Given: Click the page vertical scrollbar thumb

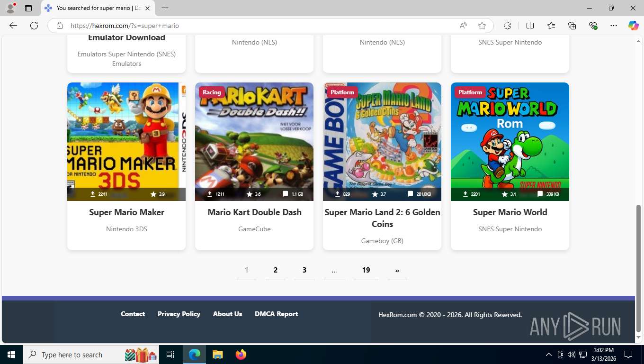Looking at the screenshot, I should pyautogui.click(x=638, y=268).
